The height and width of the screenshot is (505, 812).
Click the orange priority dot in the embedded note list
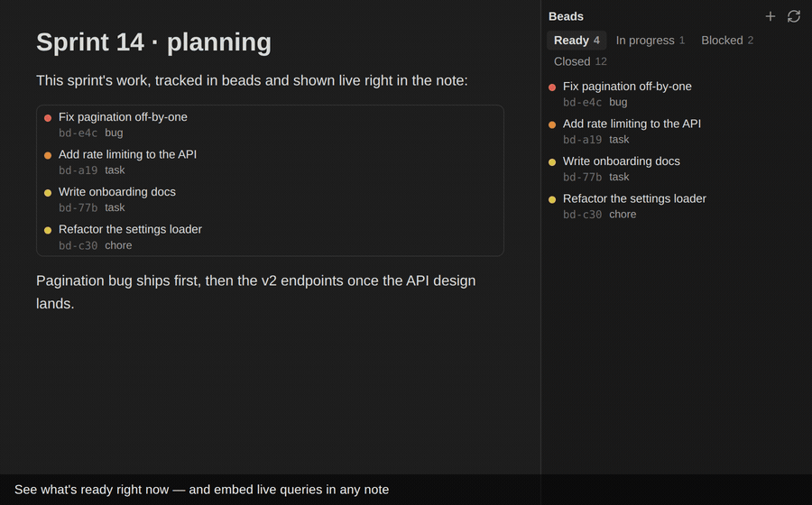tap(48, 155)
